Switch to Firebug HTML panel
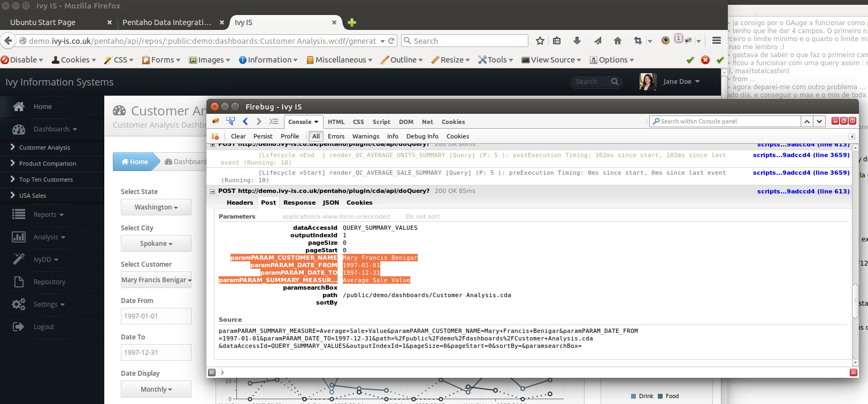Viewport: 868px width, 404px height. click(x=336, y=122)
